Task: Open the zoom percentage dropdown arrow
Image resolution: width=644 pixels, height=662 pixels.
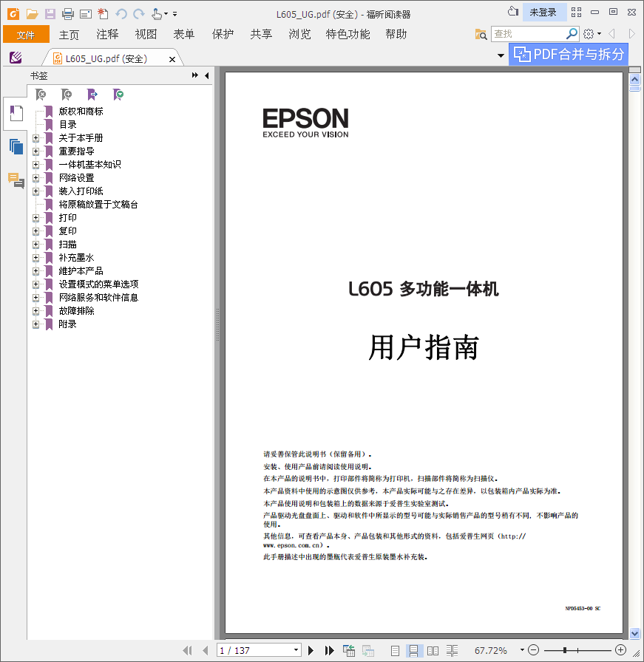Action: pyautogui.click(x=522, y=650)
